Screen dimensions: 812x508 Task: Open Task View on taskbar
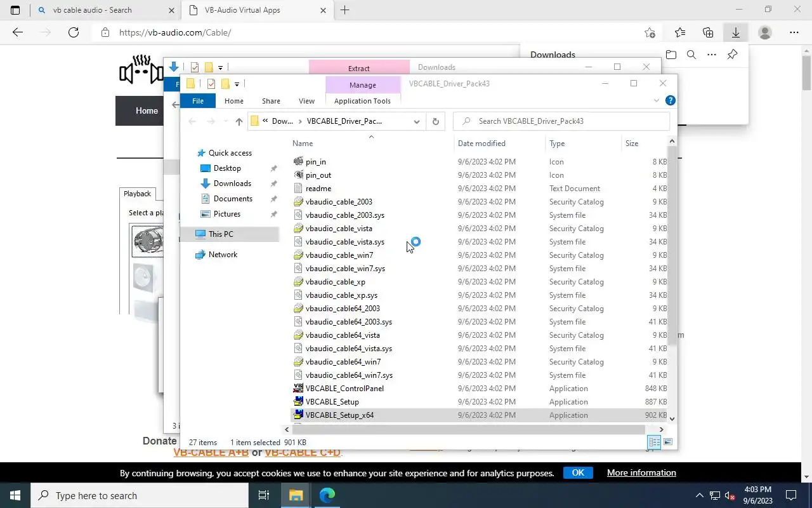pos(264,495)
